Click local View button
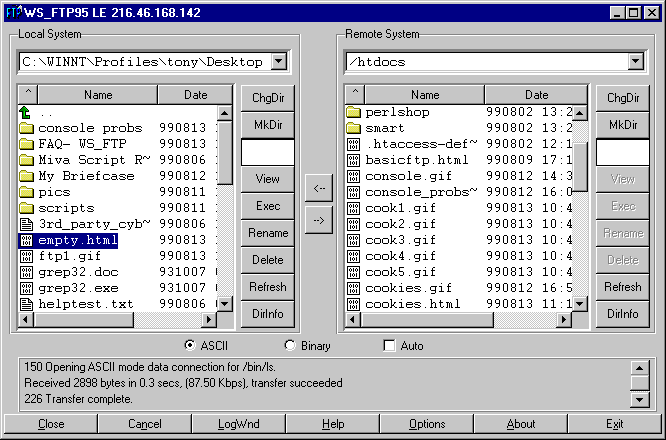Image resolution: width=666 pixels, height=440 pixels. point(268,179)
